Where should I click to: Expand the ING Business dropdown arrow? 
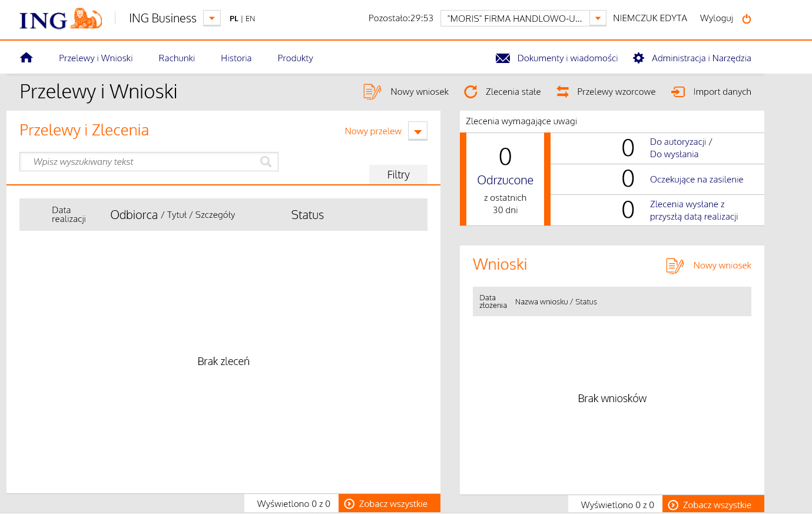click(x=212, y=18)
